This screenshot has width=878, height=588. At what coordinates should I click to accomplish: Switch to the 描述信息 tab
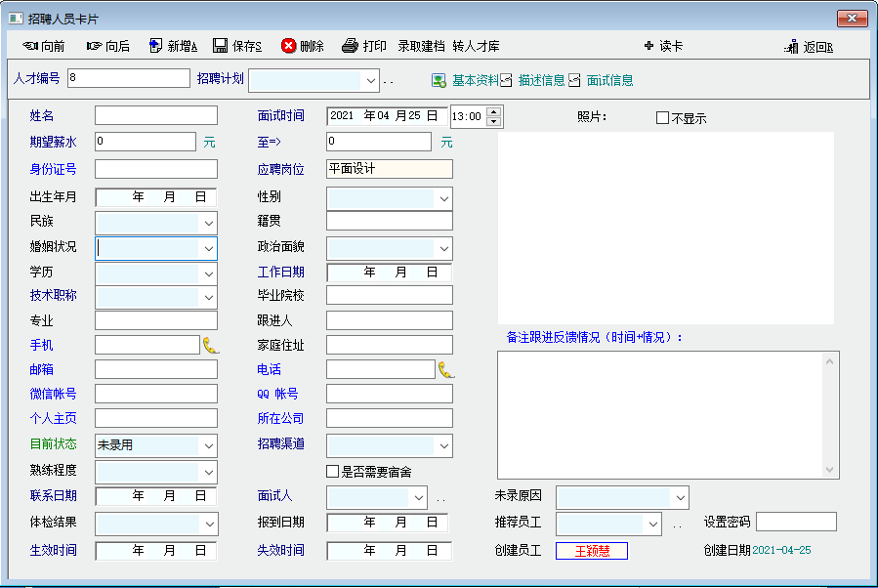pyautogui.click(x=532, y=80)
